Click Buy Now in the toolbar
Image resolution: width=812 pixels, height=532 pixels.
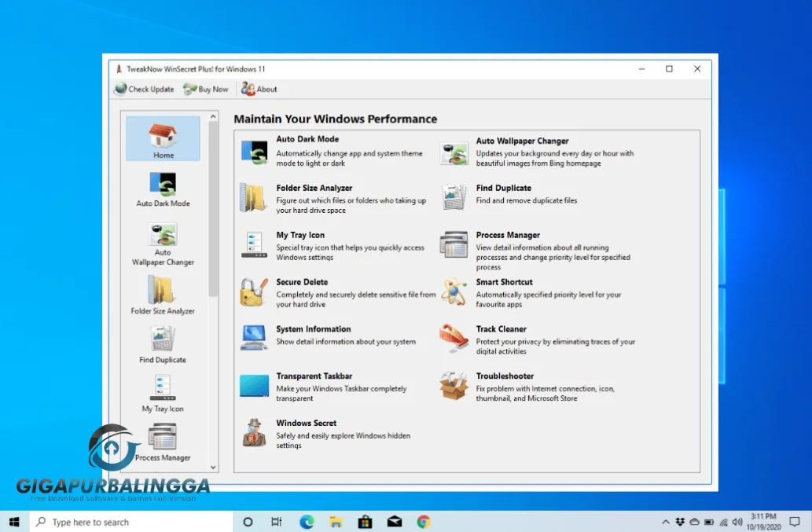tap(206, 89)
